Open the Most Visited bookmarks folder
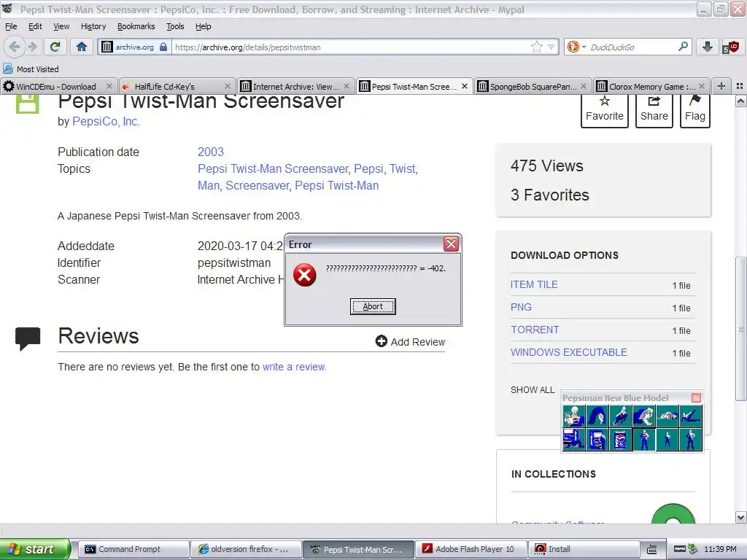747x560 pixels. click(31, 69)
